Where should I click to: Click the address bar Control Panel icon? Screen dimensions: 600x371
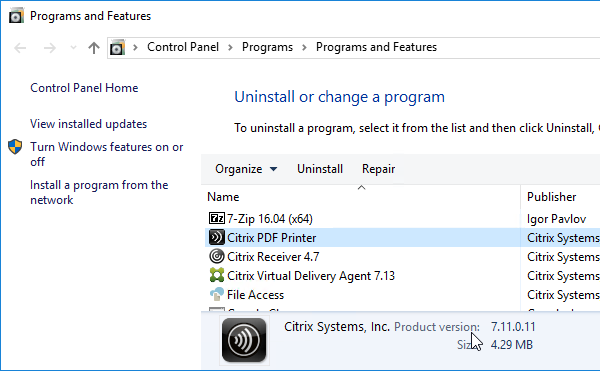117,48
